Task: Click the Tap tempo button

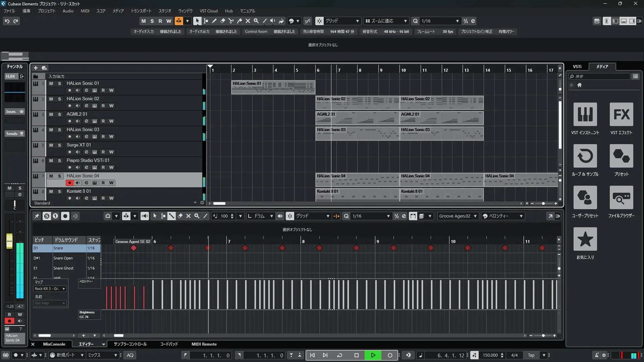Action: [531, 355]
